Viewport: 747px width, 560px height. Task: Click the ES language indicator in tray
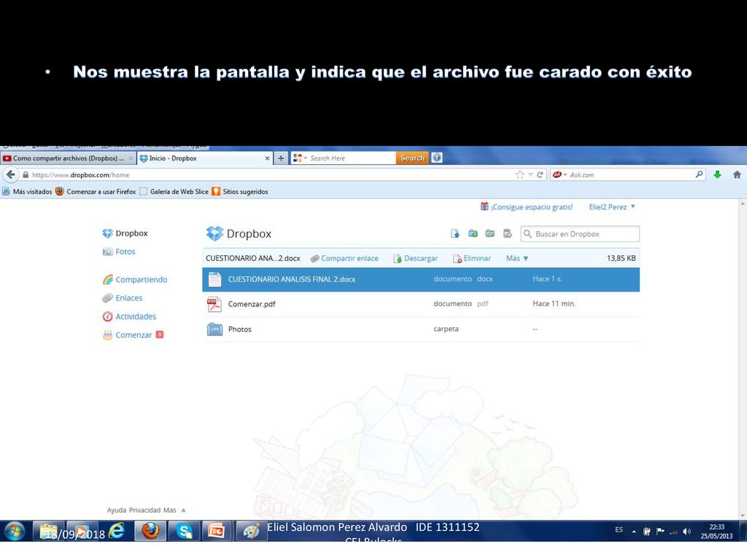click(x=619, y=529)
